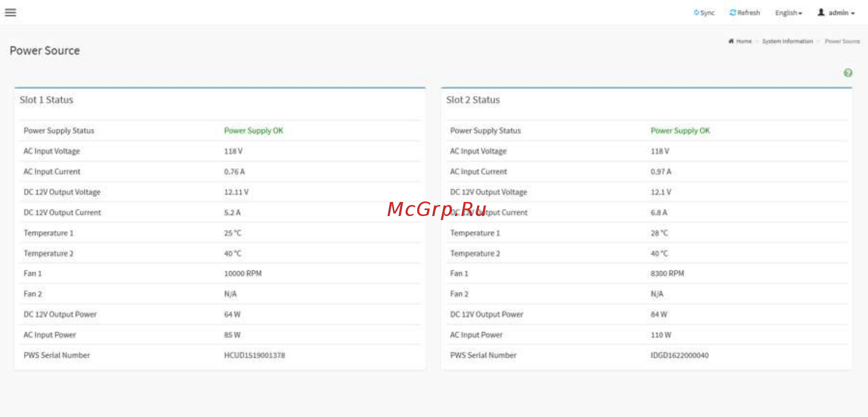Click the Slot 2 Status header
This screenshot has width=868, height=417.
point(473,100)
